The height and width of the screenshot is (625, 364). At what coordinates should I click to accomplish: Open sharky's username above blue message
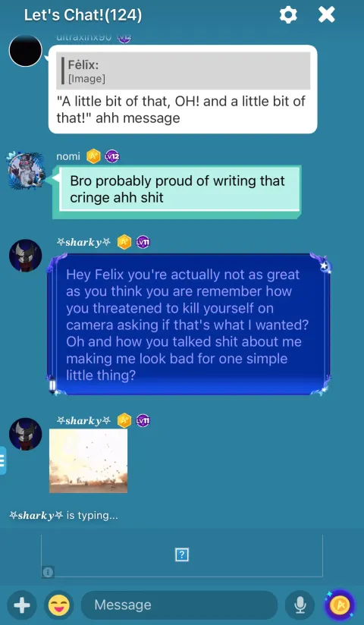(83, 242)
